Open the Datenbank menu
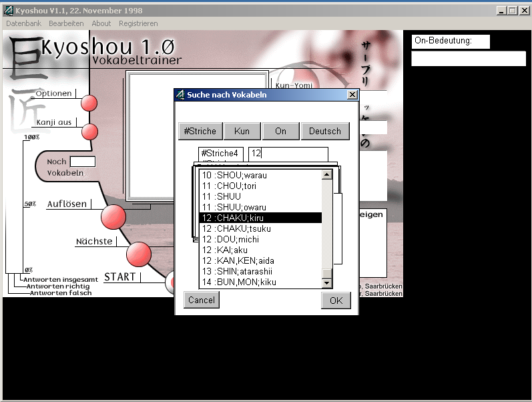 coord(23,23)
